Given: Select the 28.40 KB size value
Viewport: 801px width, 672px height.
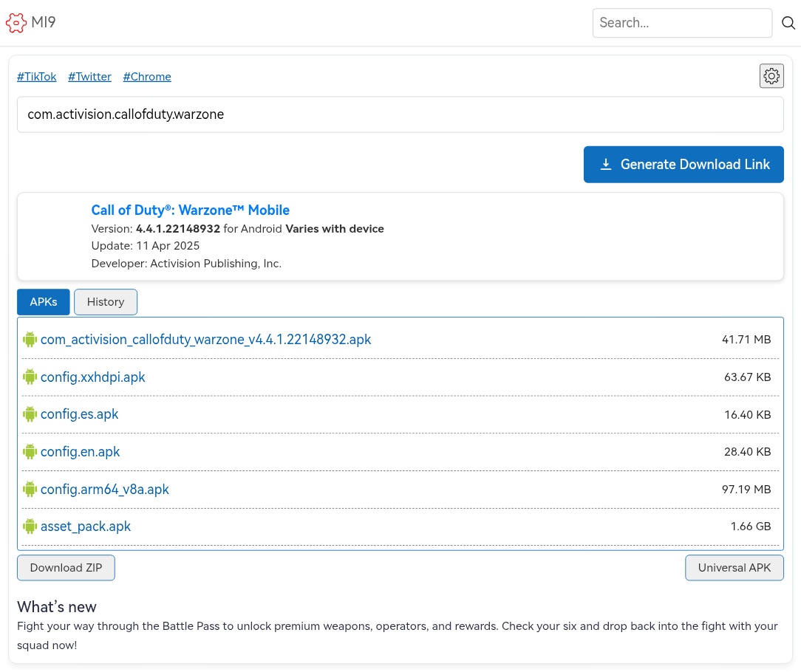Looking at the screenshot, I should 747,451.
